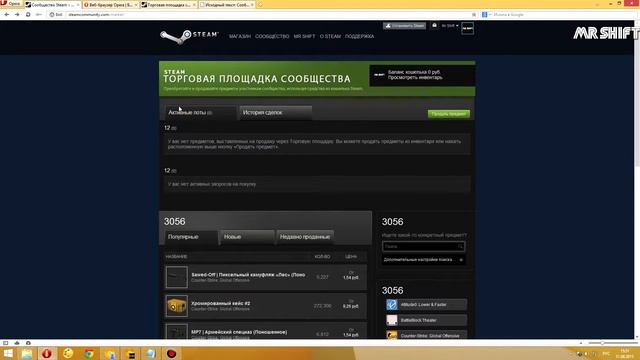640x360 pixels.
Task: Select the Недавно проданные tab
Action: pos(305,237)
